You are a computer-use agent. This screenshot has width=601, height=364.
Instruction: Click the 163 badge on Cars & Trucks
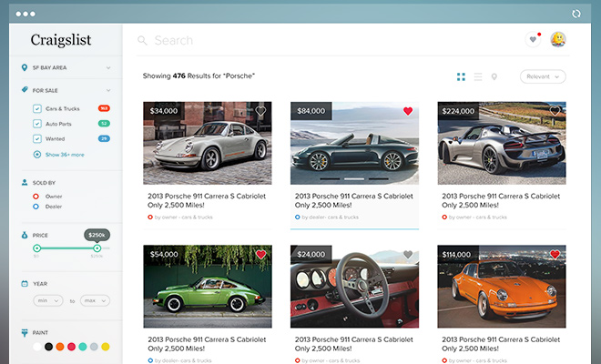[x=104, y=108]
